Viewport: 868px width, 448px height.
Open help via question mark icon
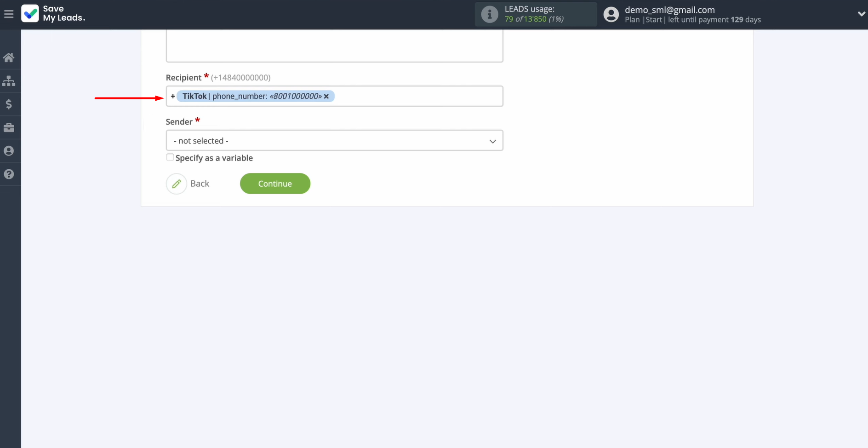pos(9,173)
